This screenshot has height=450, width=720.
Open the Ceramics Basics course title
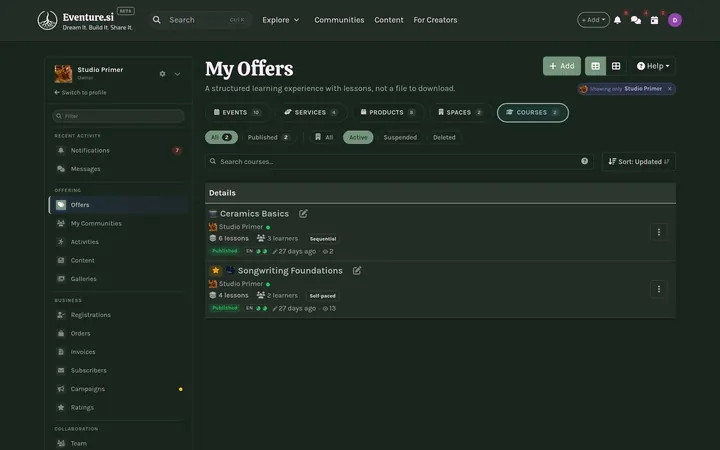pyautogui.click(x=254, y=214)
